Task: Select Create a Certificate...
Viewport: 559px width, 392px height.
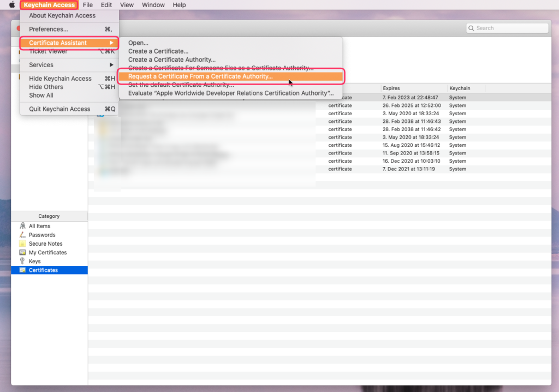Action: [231, 51]
